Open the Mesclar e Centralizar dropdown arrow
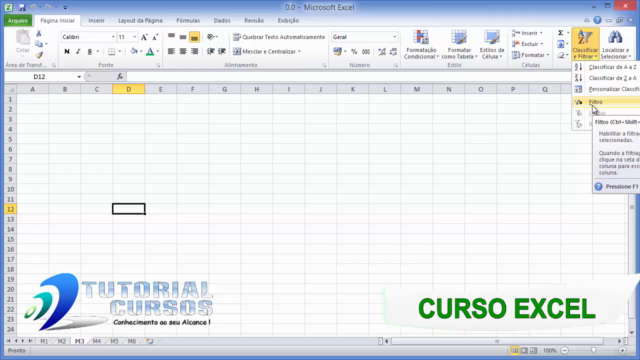This screenshot has width=640, height=360. (x=299, y=51)
